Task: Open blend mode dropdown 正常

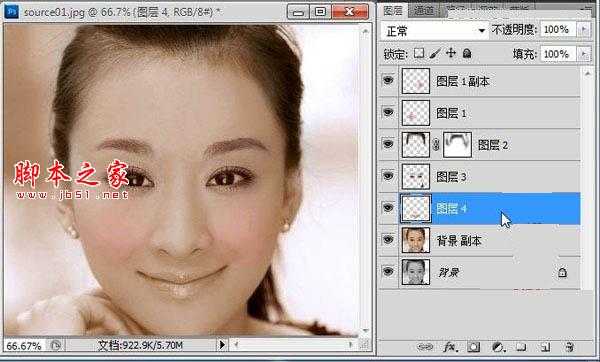Action: coord(435,31)
